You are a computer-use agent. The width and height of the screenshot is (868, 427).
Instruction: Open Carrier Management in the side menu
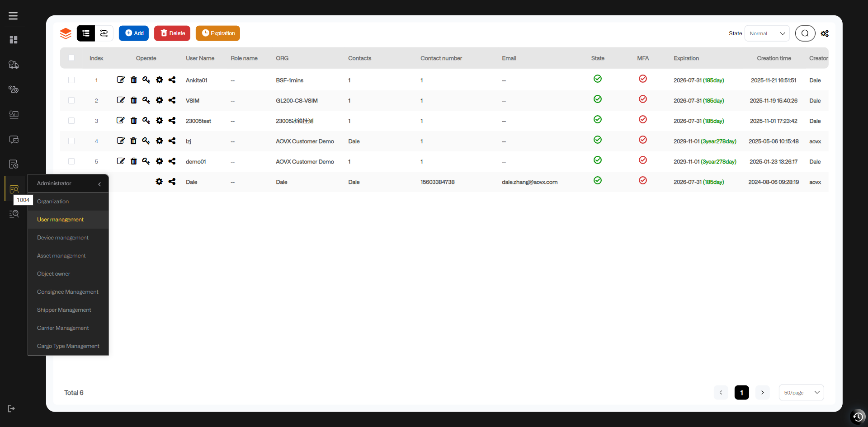tap(63, 328)
